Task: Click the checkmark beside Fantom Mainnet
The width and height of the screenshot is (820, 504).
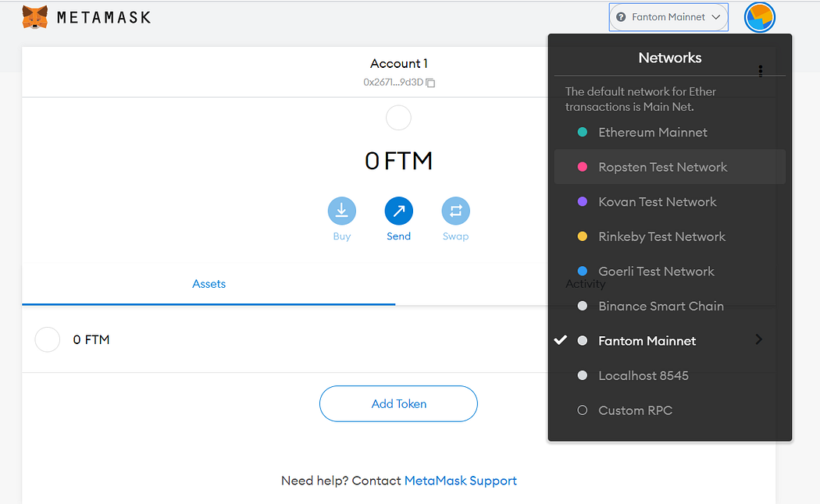Action: click(x=560, y=340)
